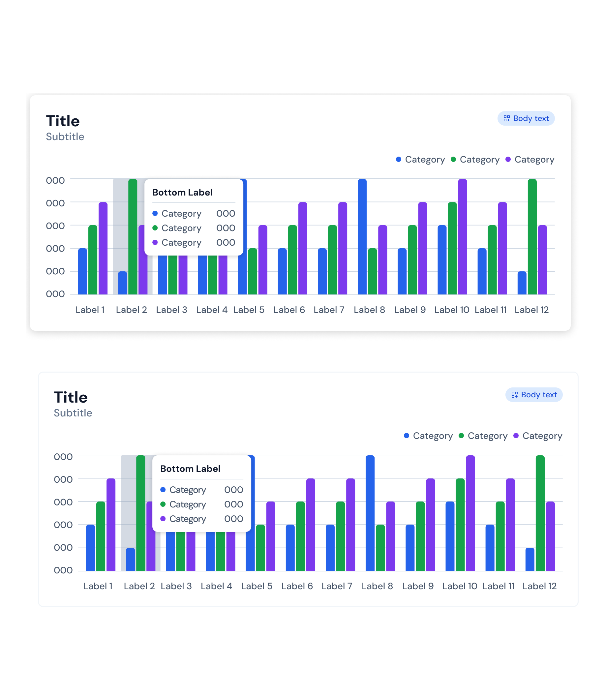Viewport: 605px width, 700px height.
Task: Click highlighted green bar above Label 2 in bottom chart
Action: point(140,513)
